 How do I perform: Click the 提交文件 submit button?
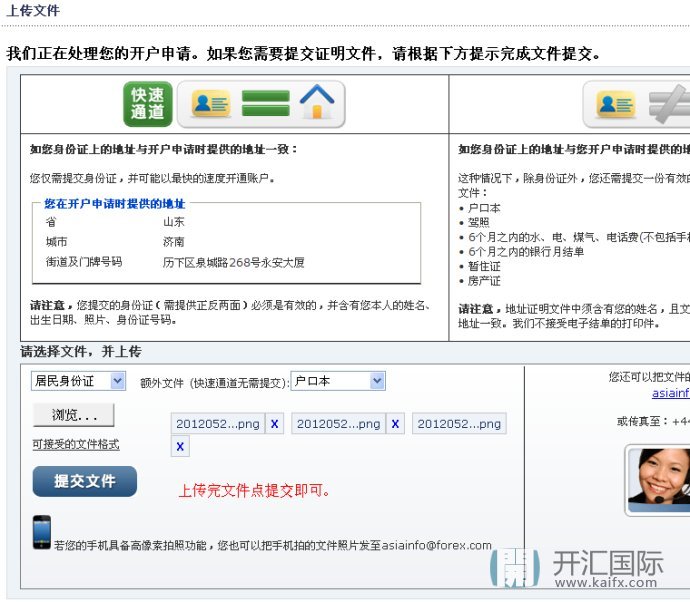point(85,481)
